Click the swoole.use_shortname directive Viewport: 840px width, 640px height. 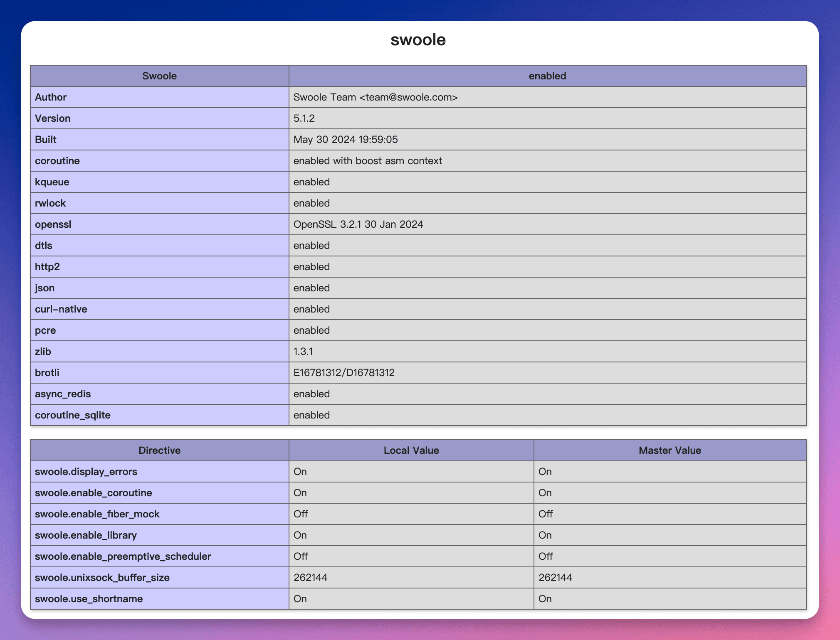point(89,599)
